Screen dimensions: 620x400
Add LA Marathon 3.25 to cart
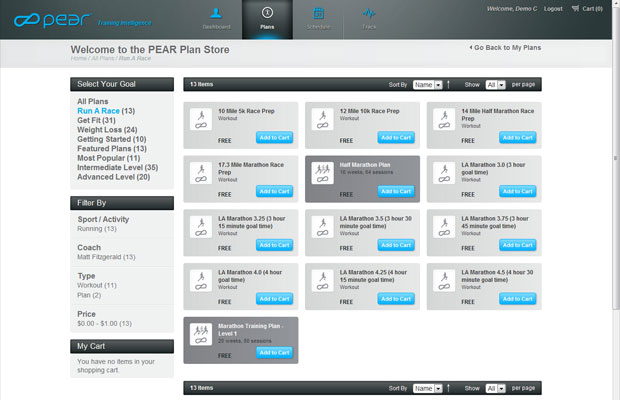pos(274,245)
